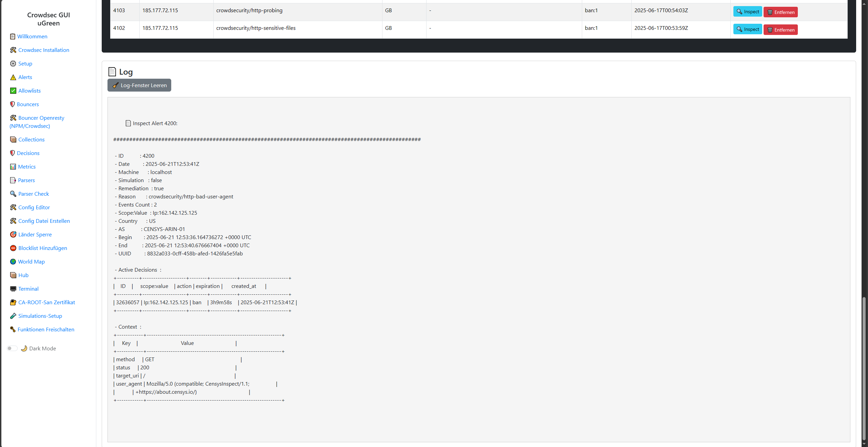868x447 pixels.
Task: Click the broom icon on Log-Fenster Leeren
Action: point(116,85)
